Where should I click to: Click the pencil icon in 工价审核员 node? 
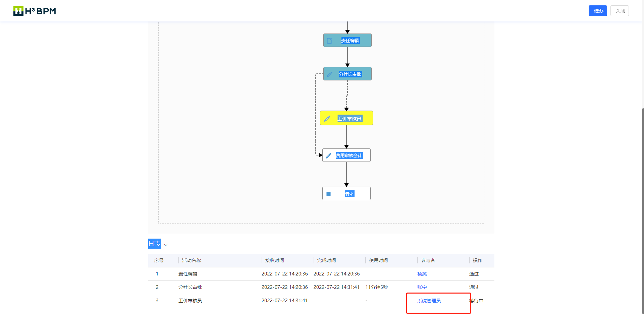point(327,119)
